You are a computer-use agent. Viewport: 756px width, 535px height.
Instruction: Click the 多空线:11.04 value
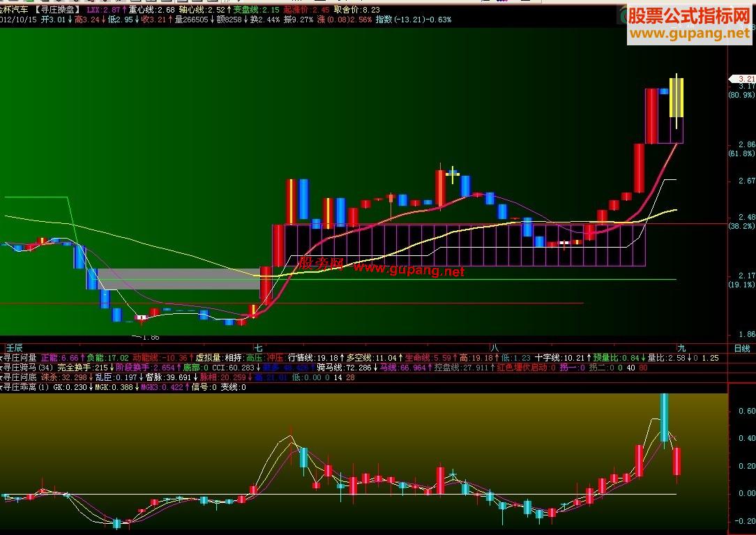click(x=371, y=358)
